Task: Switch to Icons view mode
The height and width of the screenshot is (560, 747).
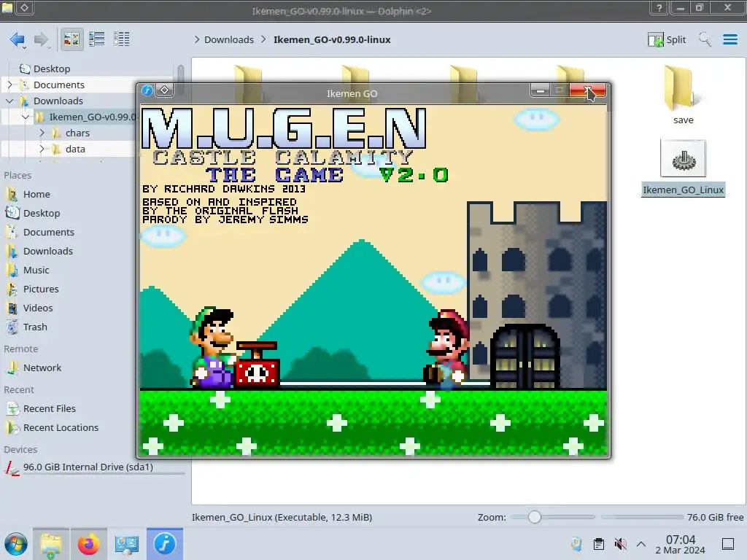Action: (71, 39)
